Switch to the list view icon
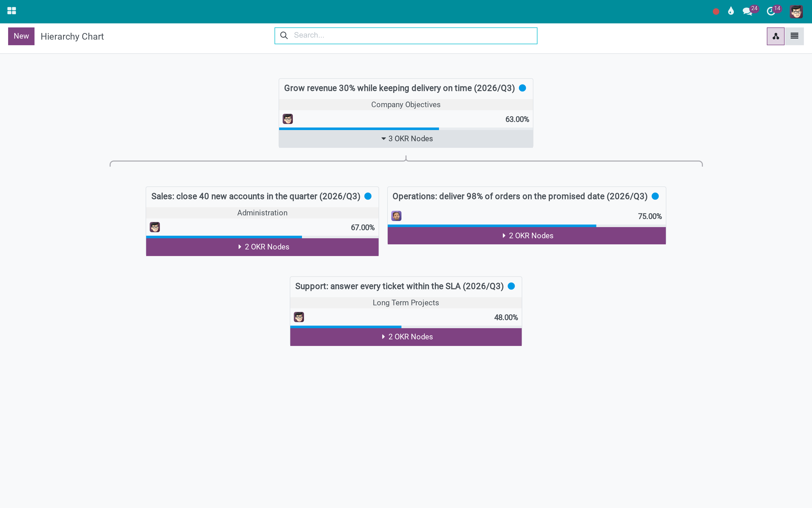 coord(794,36)
